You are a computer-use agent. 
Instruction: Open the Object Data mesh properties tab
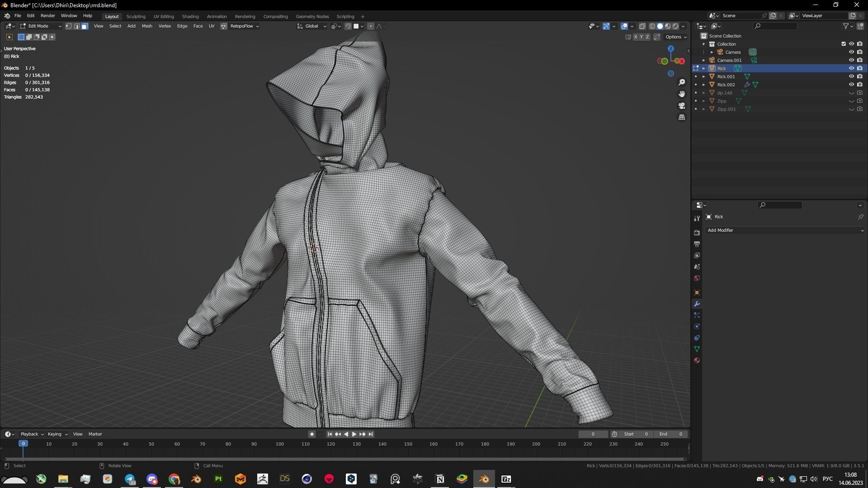697,349
